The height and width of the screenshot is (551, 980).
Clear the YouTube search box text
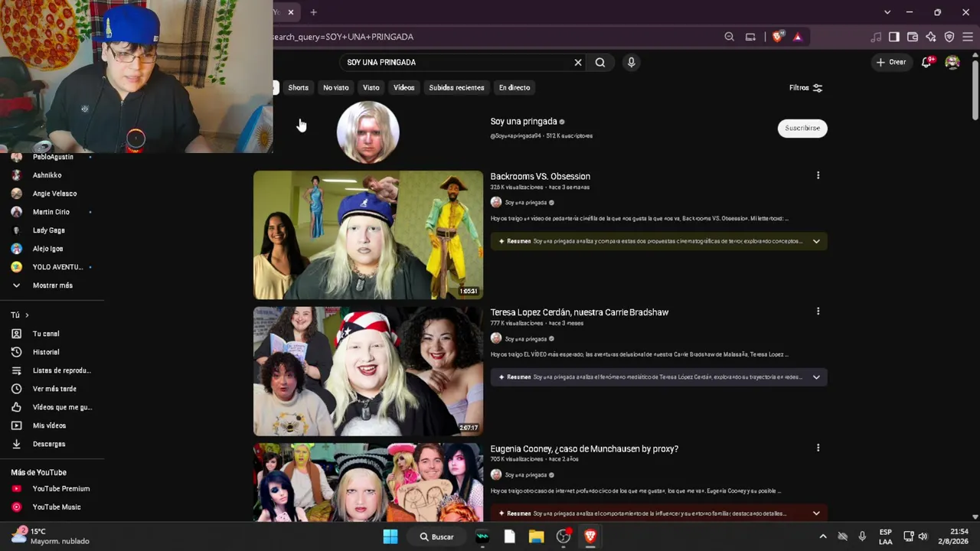click(x=578, y=63)
